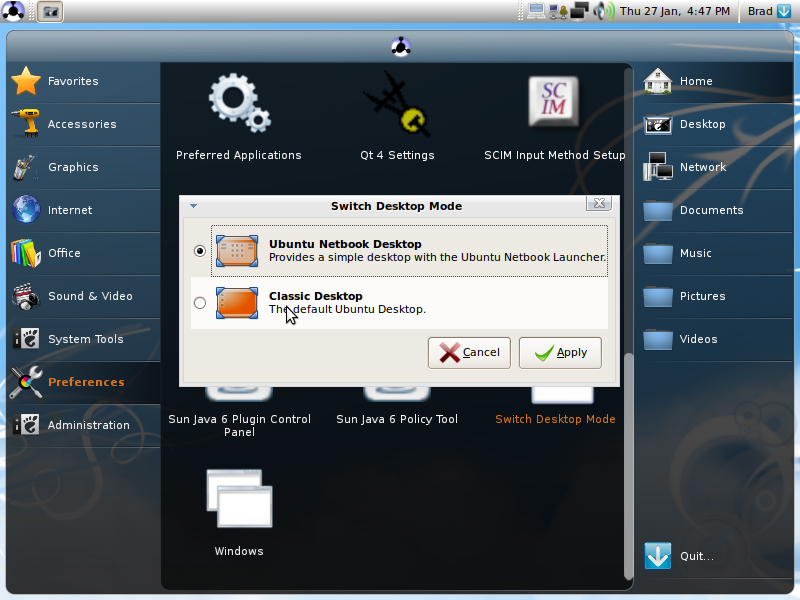The height and width of the screenshot is (600, 800).
Task: Open the Pictures folder icon
Action: pyautogui.click(x=657, y=296)
